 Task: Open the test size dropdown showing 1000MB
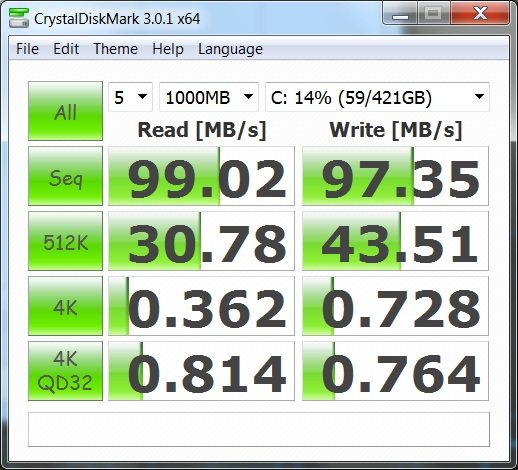point(209,97)
